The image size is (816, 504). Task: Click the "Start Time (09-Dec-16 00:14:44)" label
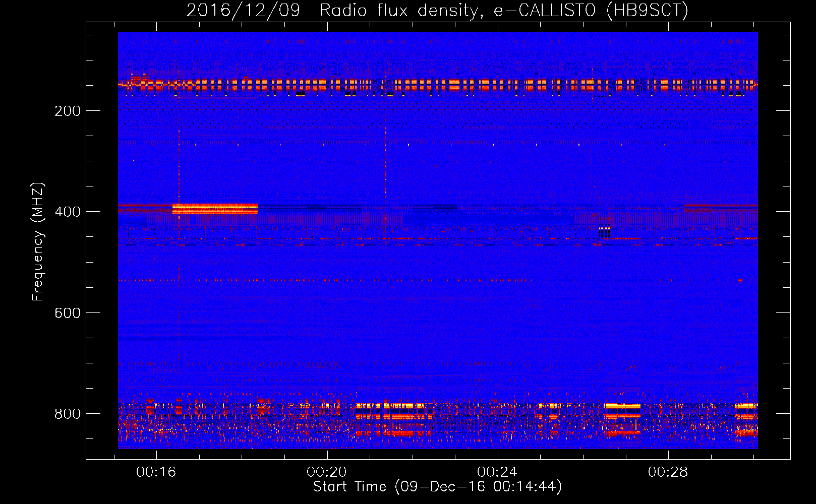(x=437, y=487)
